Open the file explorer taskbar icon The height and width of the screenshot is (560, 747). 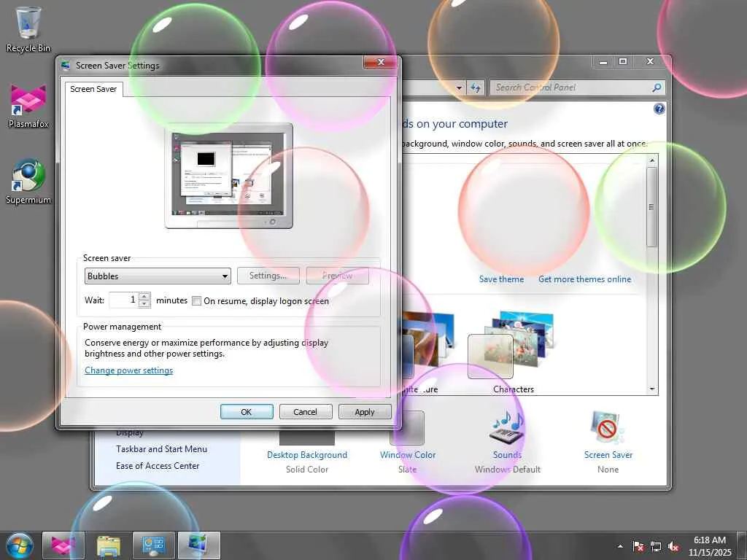coord(109,545)
